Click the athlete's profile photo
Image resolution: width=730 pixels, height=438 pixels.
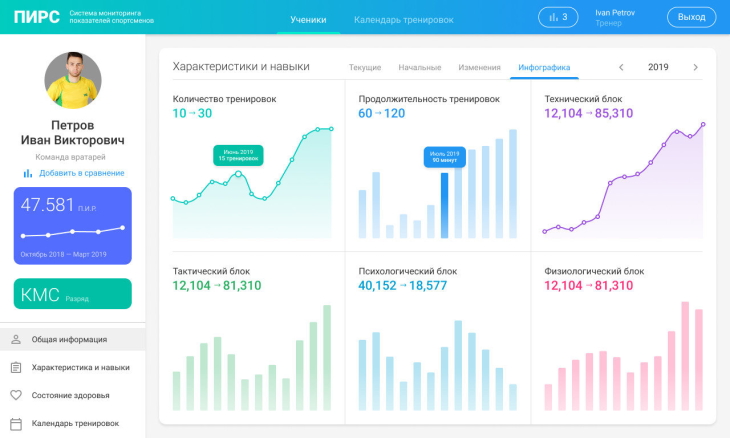73,80
